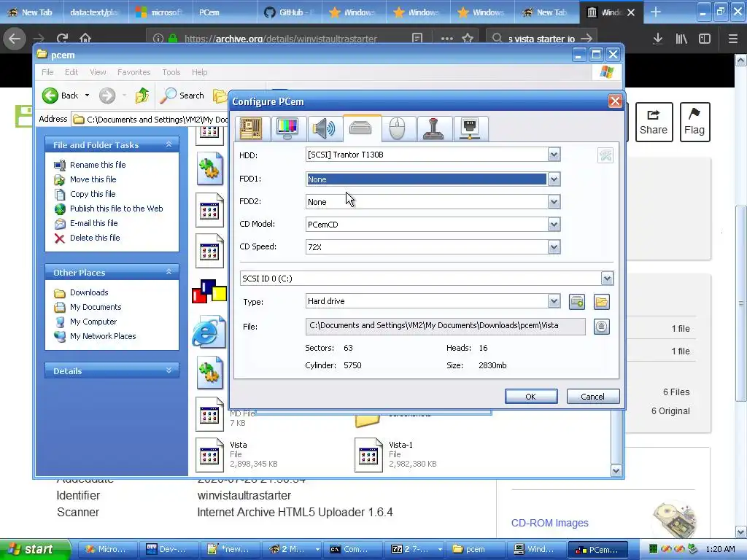Screen dimensions: 747x560
Task: Click the Flag button on archive.org page
Action: (694, 122)
